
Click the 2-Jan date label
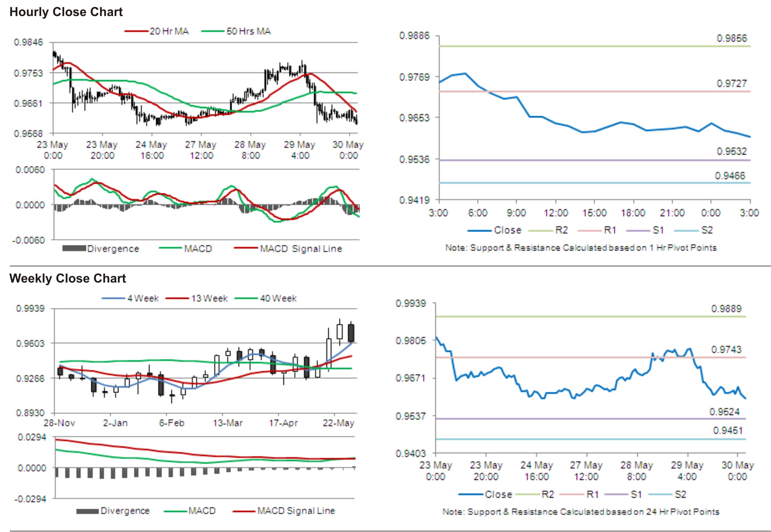tap(115, 423)
